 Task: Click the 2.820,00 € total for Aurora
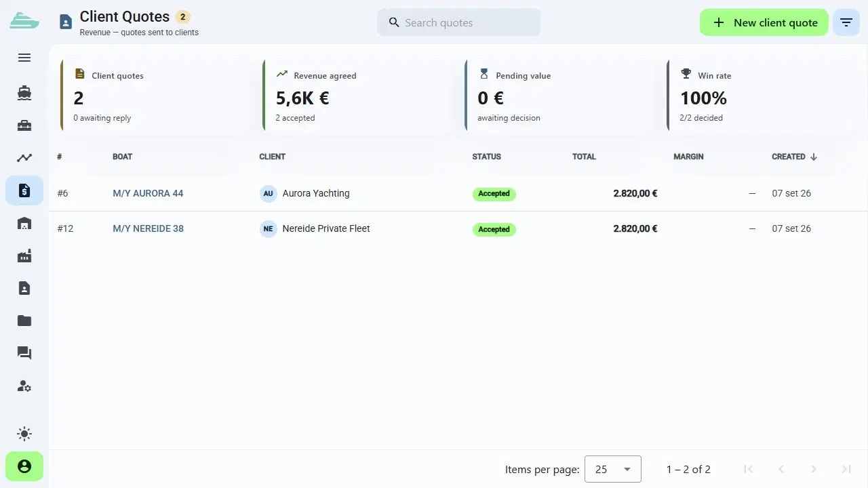pos(635,193)
